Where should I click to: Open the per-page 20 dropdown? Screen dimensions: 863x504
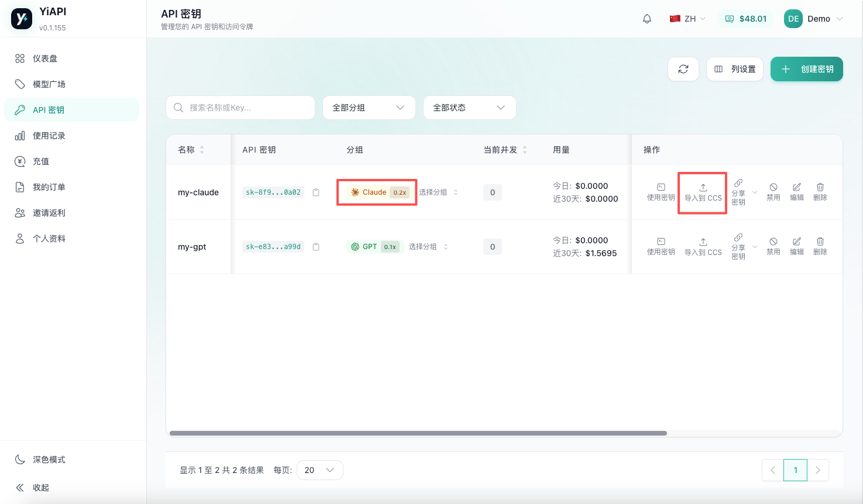[320, 470]
